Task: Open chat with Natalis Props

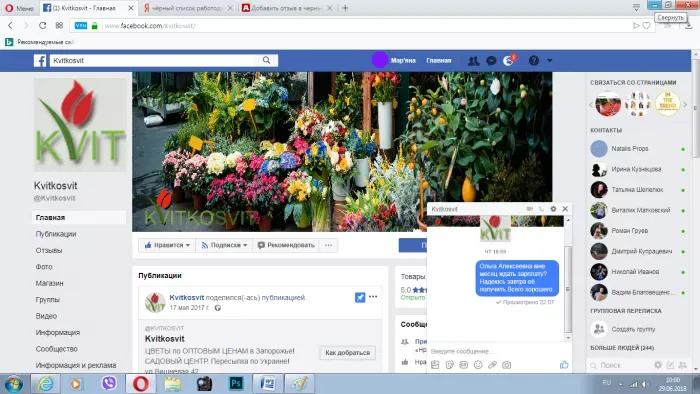Action: point(638,149)
